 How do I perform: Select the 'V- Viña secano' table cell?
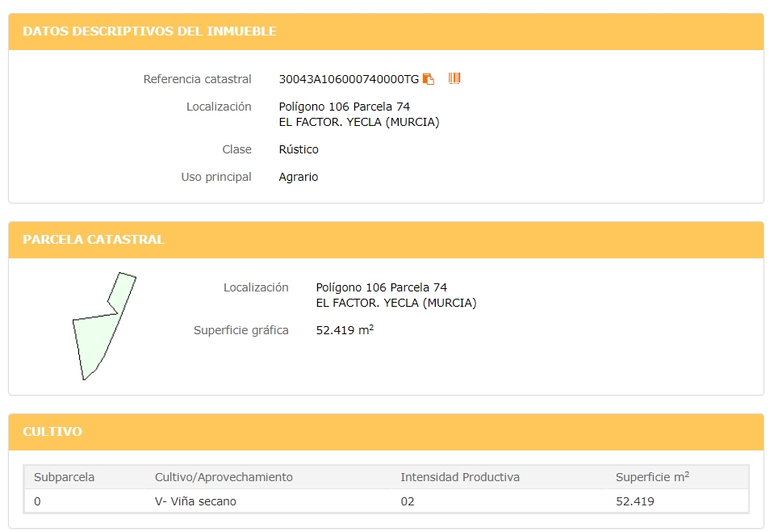point(195,501)
